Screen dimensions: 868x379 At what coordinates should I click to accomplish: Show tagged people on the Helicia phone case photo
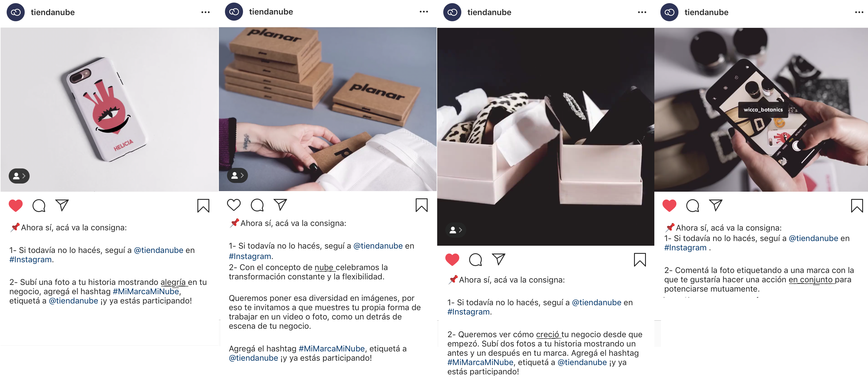[x=19, y=176]
